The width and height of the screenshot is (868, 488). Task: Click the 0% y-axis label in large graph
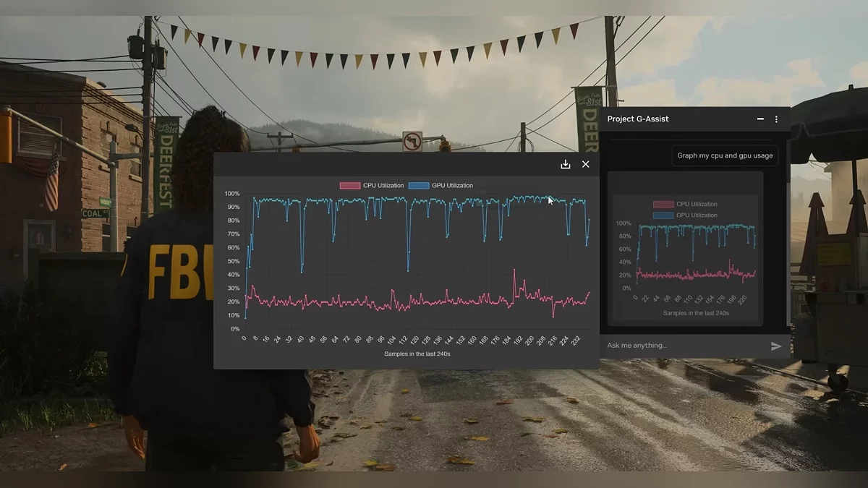(235, 329)
